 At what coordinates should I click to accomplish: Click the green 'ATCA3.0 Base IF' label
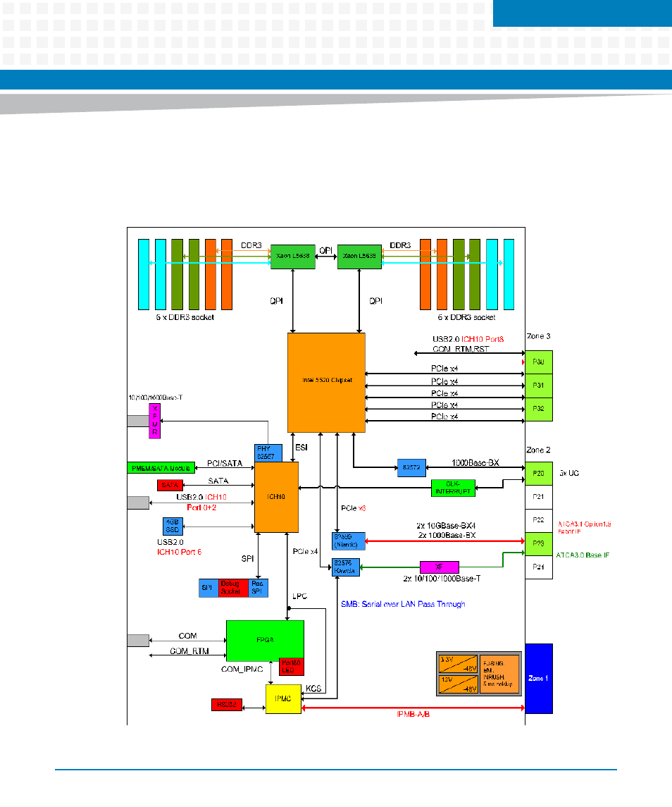pos(583,555)
